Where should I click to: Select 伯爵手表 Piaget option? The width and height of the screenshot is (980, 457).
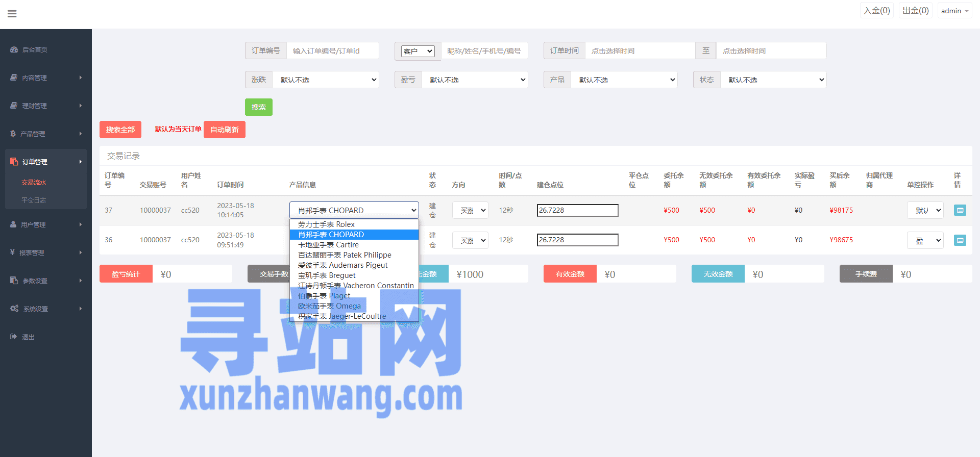tap(354, 296)
